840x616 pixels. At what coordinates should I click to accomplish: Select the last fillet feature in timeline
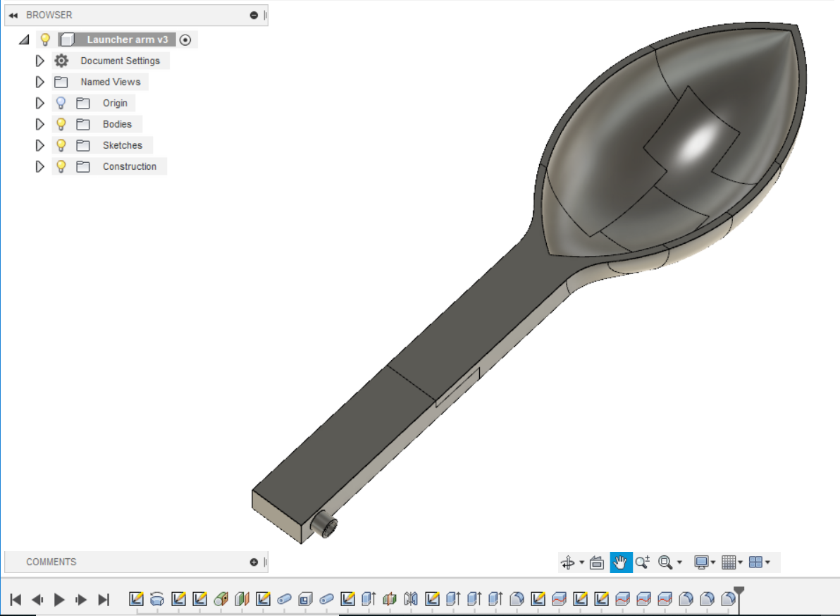[728, 599]
